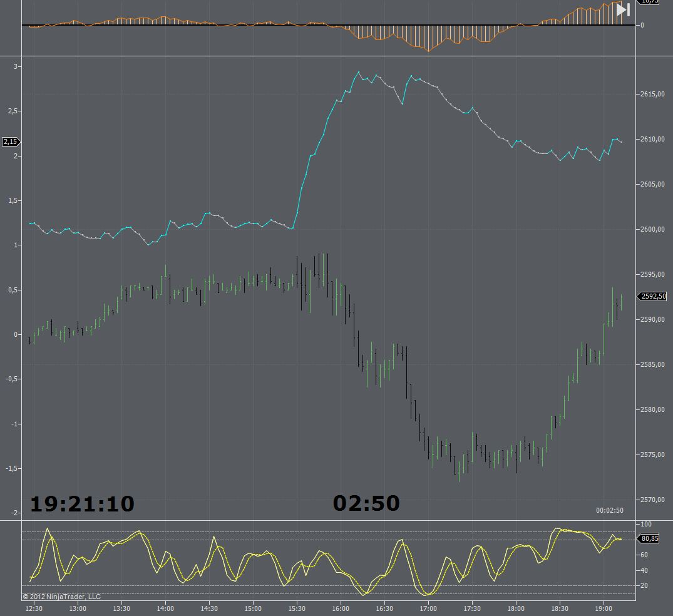
Task: Click the 17:30 label on time axis
Action: (472, 608)
